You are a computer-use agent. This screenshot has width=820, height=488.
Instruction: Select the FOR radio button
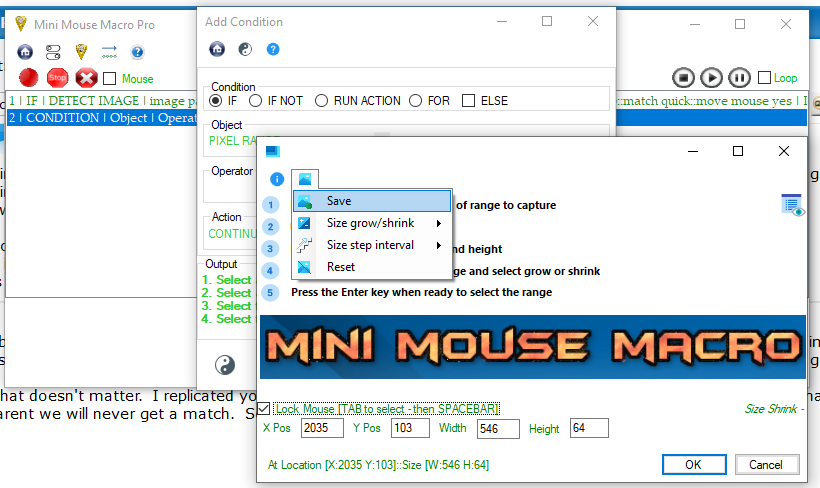(x=415, y=100)
